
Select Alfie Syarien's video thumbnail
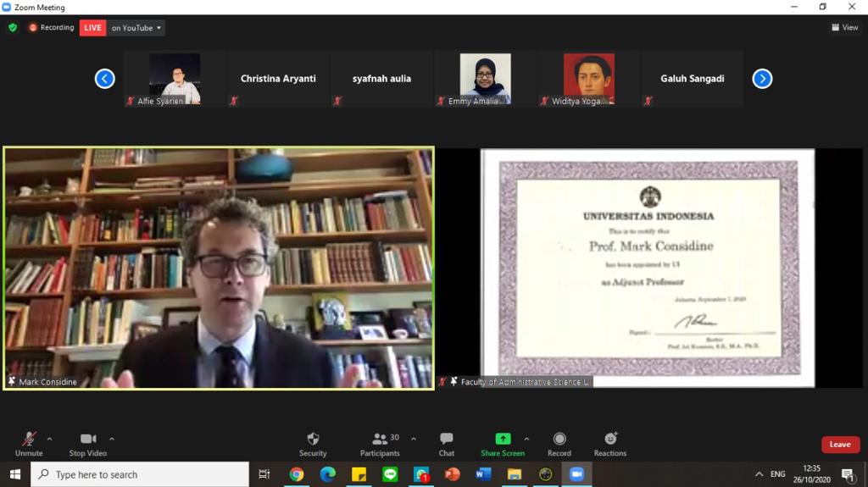[175, 79]
